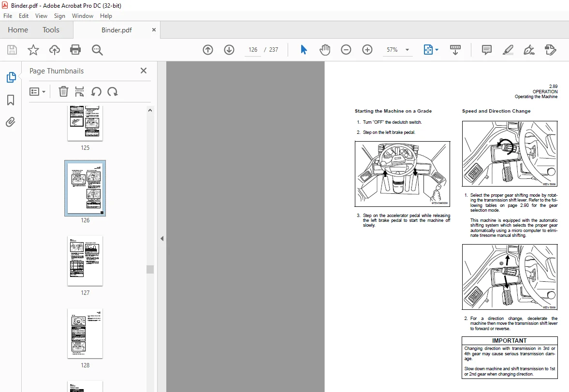Open the Edit menu

[x=24, y=16]
